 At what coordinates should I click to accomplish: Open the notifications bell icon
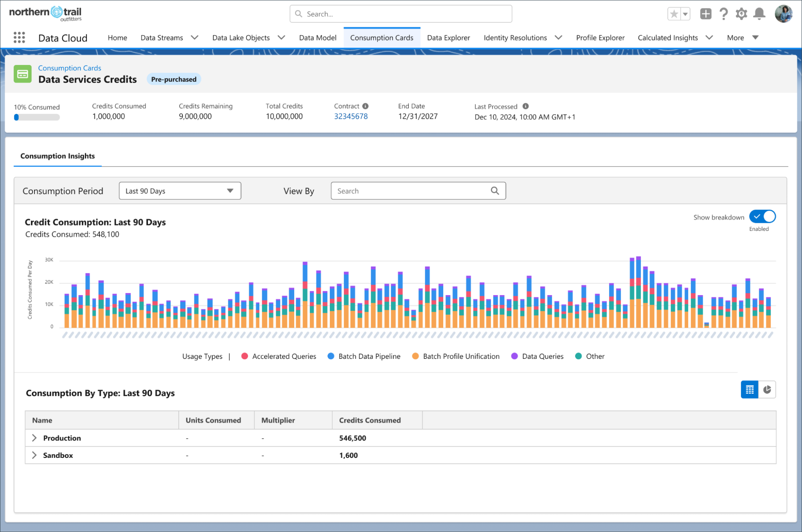coord(759,14)
